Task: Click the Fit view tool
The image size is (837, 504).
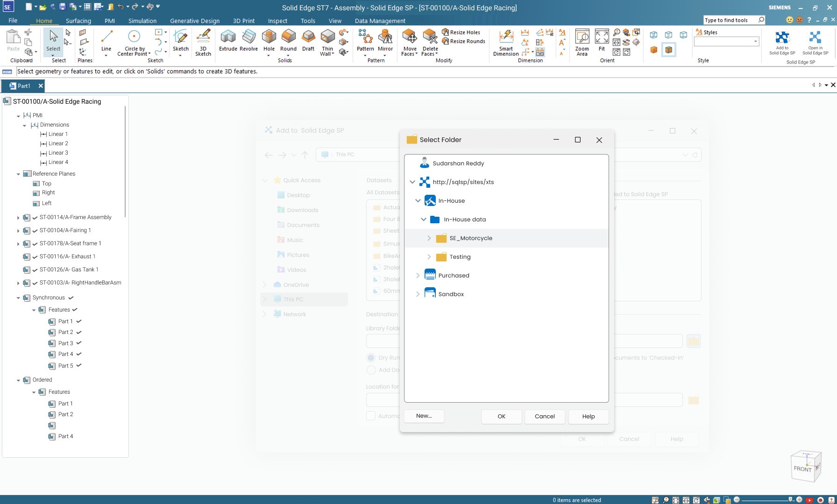Action: [x=602, y=40]
